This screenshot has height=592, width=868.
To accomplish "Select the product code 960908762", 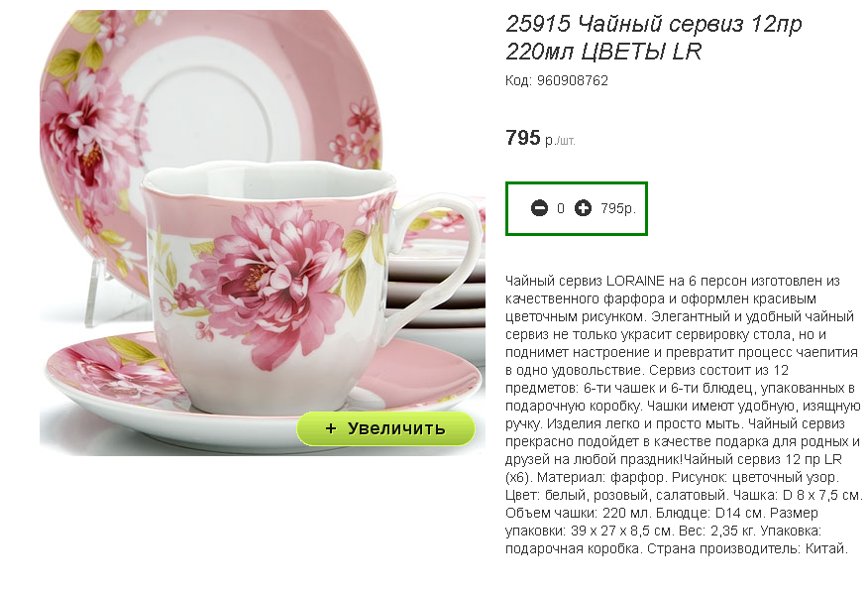I will (573, 81).
